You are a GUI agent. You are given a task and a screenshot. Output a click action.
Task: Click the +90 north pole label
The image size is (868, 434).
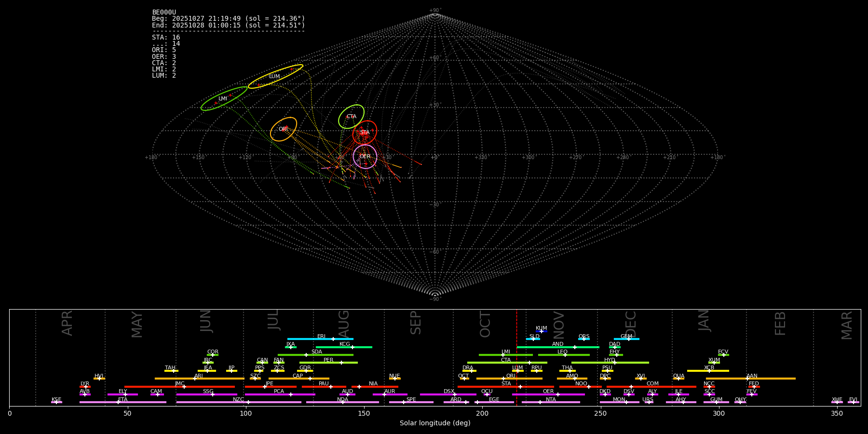434,10
